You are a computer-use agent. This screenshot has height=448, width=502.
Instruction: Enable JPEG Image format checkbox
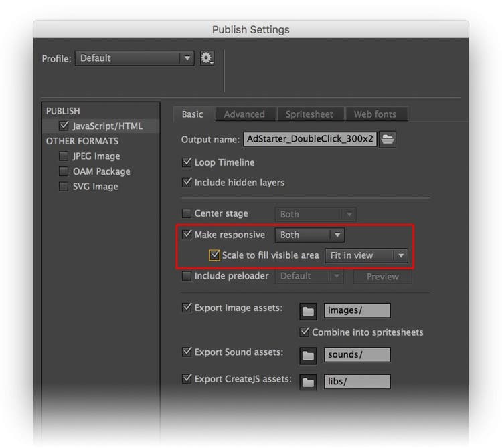click(64, 156)
